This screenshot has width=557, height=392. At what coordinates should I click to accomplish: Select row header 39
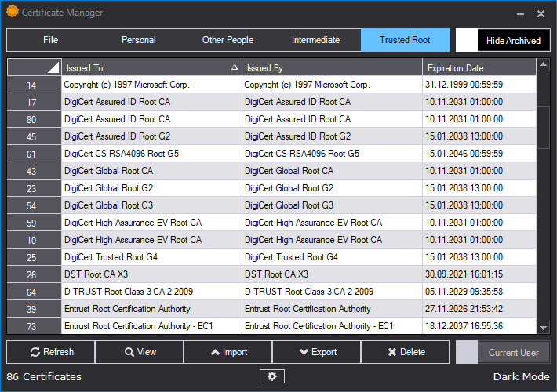(34, 309)
